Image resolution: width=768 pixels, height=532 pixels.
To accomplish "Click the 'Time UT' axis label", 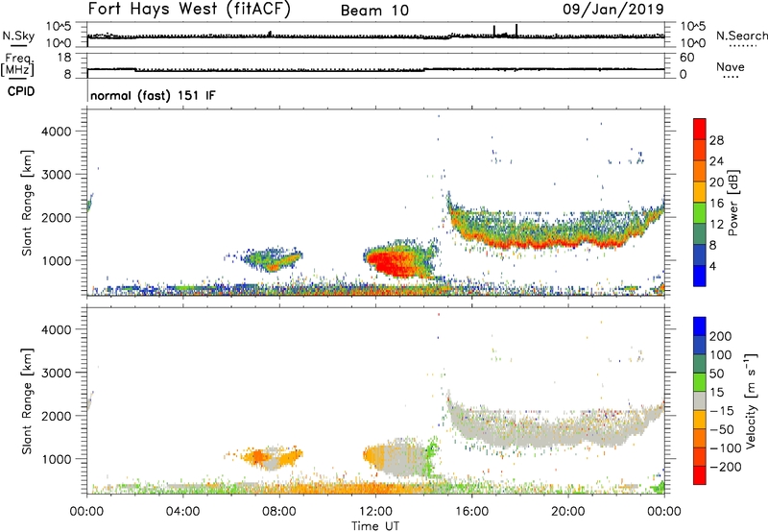I will coord(375,526).
